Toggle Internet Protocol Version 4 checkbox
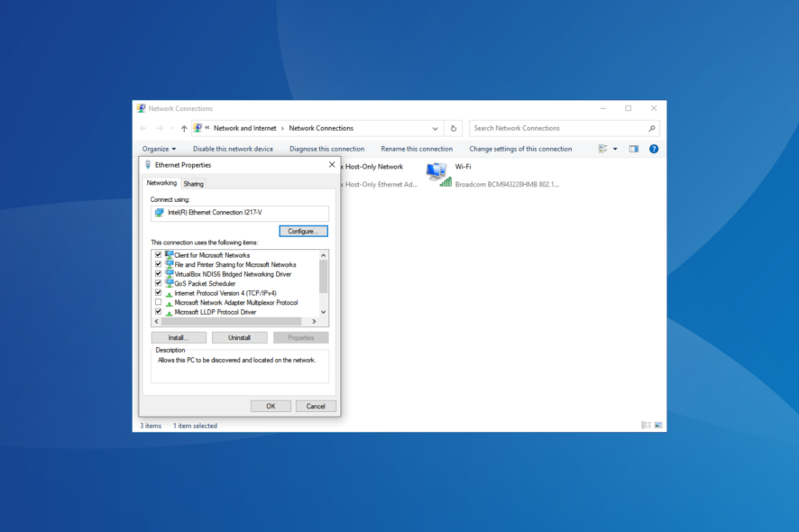The width and height of the screenshot is (799, 532). pos(159,293)
